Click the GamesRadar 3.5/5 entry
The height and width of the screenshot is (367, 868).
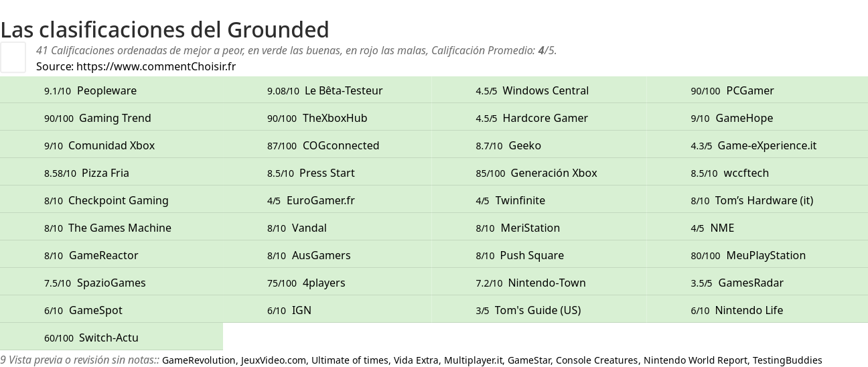coord(757,283)
